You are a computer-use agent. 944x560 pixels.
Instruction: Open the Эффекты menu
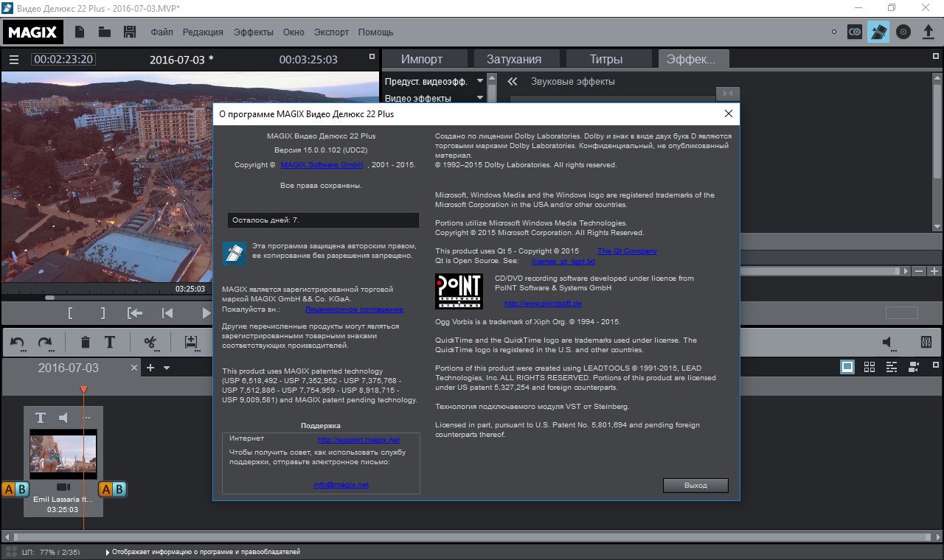254,32
